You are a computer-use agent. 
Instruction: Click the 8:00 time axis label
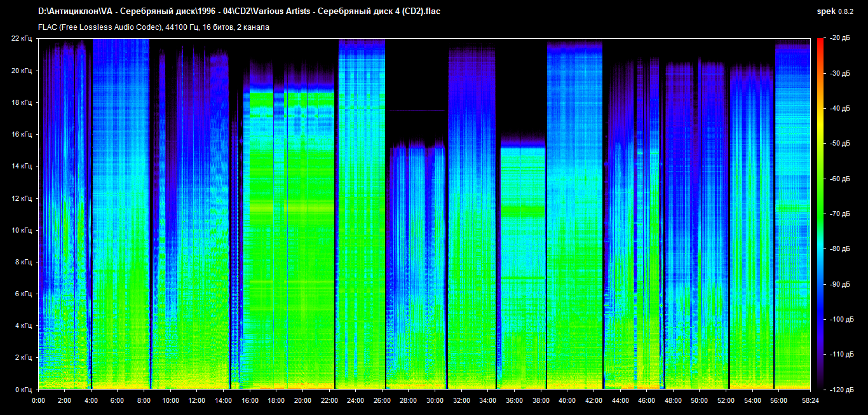pyautogui.click(x=144, y=400)
